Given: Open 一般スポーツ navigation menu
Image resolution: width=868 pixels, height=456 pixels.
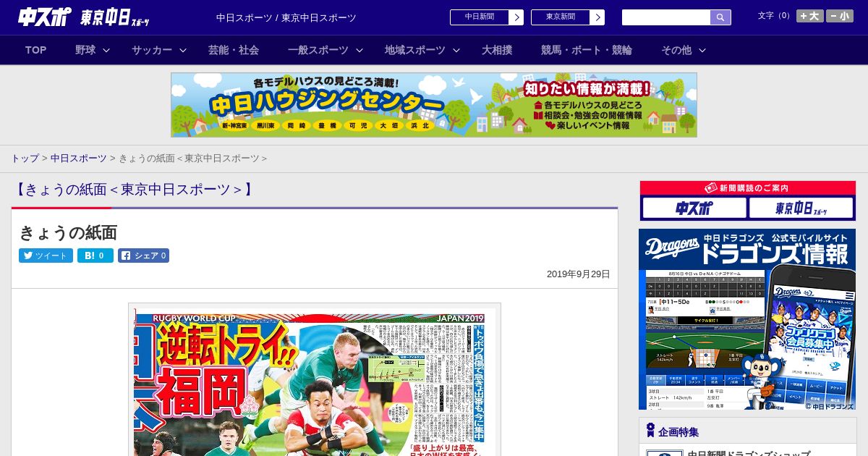Looking at the screenshot, I should (x=318, y=50).
